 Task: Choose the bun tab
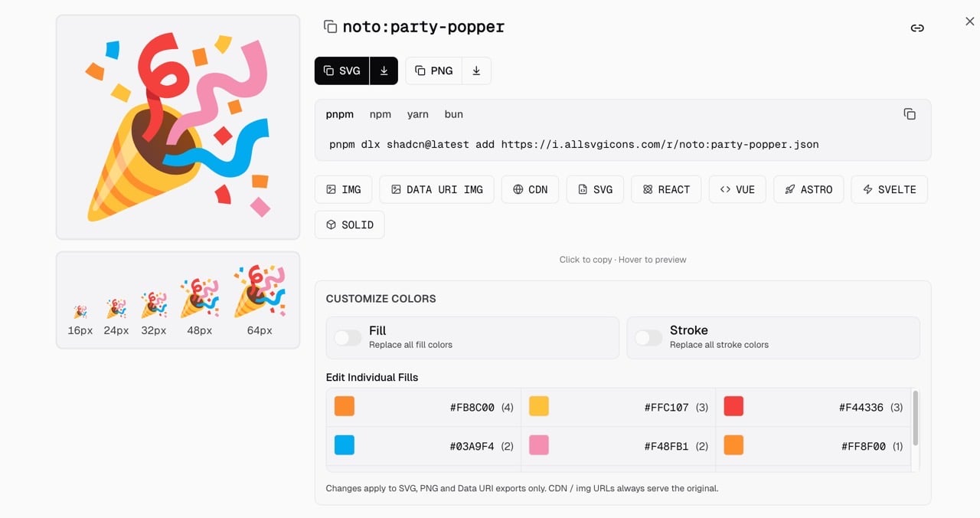click(x=454, y=114)
